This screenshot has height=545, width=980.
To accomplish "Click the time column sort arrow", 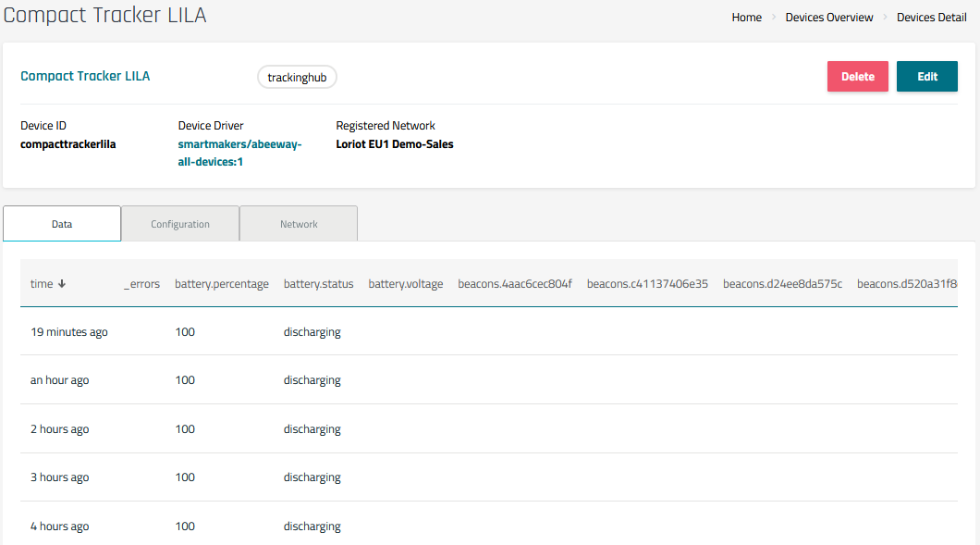I will tap(62, 284).
